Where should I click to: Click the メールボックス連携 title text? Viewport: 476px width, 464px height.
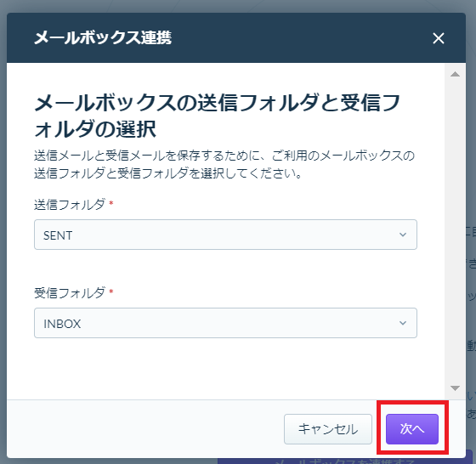103,38
